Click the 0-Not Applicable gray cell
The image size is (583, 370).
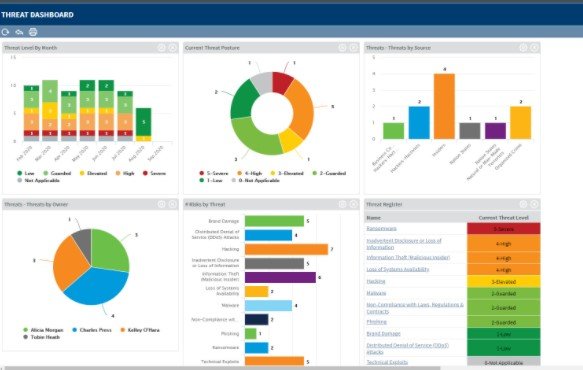[503, 362]
